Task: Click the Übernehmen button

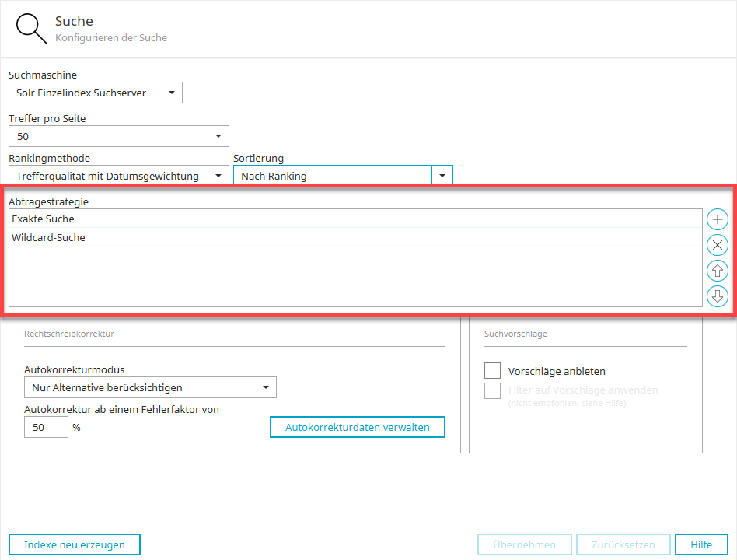Action: click(524, 544)
